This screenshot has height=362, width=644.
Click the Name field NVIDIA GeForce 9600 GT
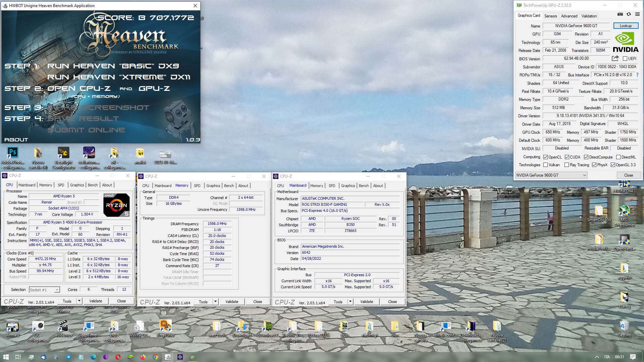coord(576,26)
